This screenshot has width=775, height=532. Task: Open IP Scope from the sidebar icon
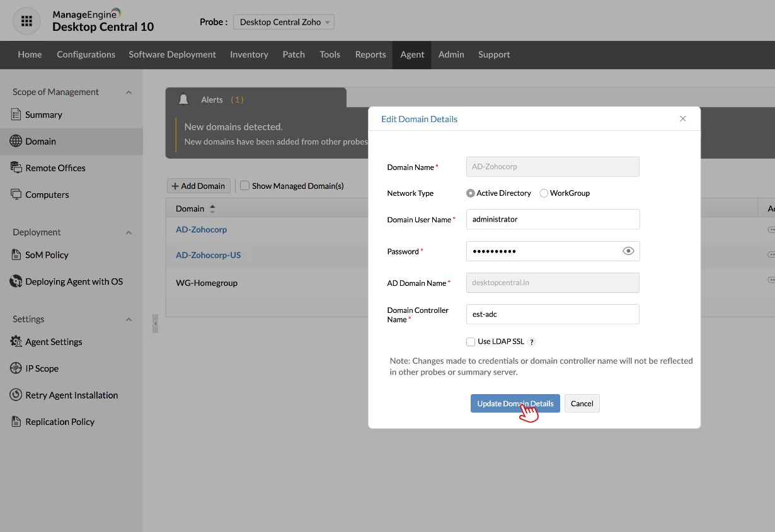[x=16, y=368]
